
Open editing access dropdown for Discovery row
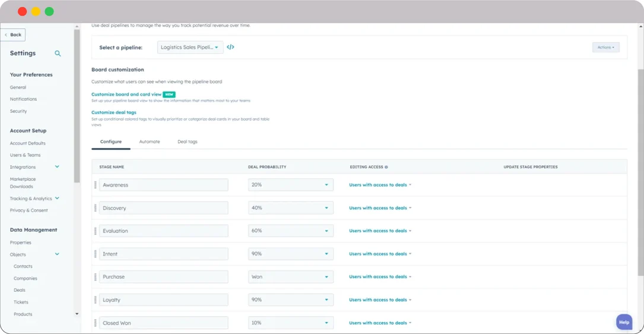click(x=380, y=208)
